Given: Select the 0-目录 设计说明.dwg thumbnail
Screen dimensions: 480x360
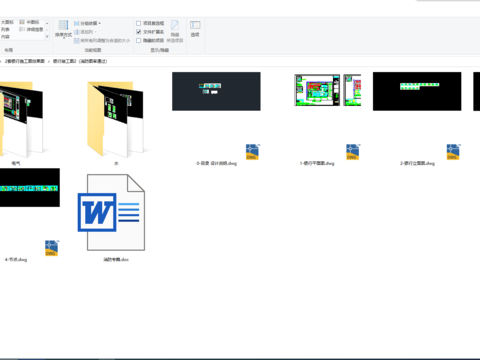Looking at the screenshot, I should [x=216, y=91].
